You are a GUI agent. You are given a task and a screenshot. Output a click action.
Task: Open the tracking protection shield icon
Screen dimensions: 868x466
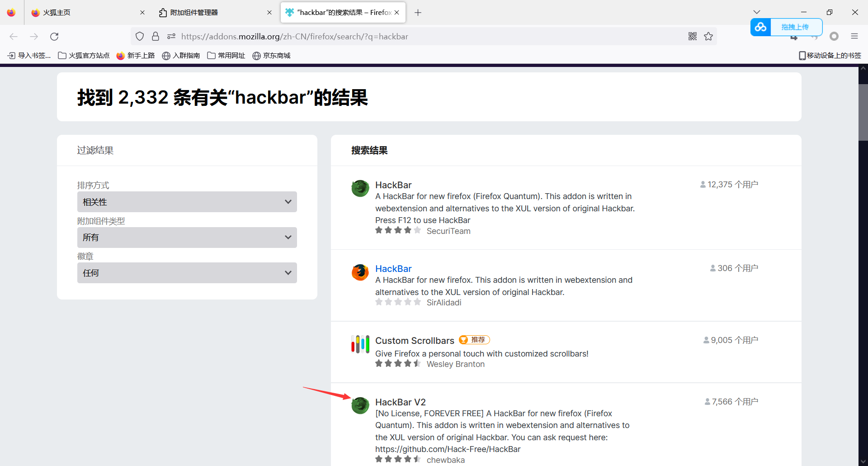pos(140,36)
